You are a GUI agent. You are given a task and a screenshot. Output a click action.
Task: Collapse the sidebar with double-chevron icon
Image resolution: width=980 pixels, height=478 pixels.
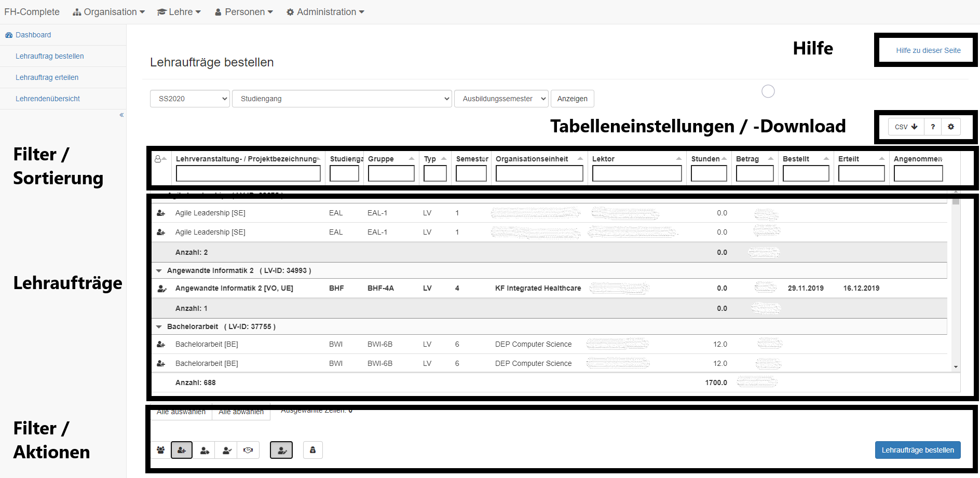(121, 115)
